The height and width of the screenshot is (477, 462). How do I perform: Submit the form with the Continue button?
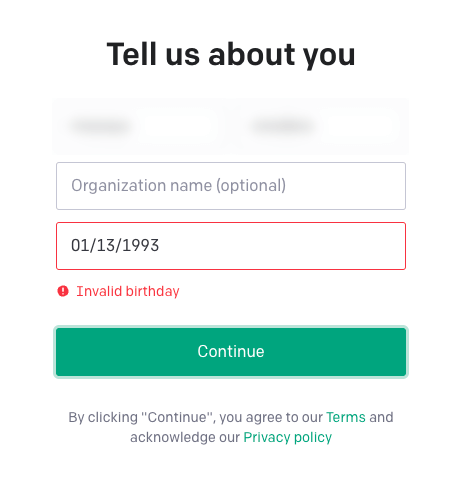click(x=231, y=352)
